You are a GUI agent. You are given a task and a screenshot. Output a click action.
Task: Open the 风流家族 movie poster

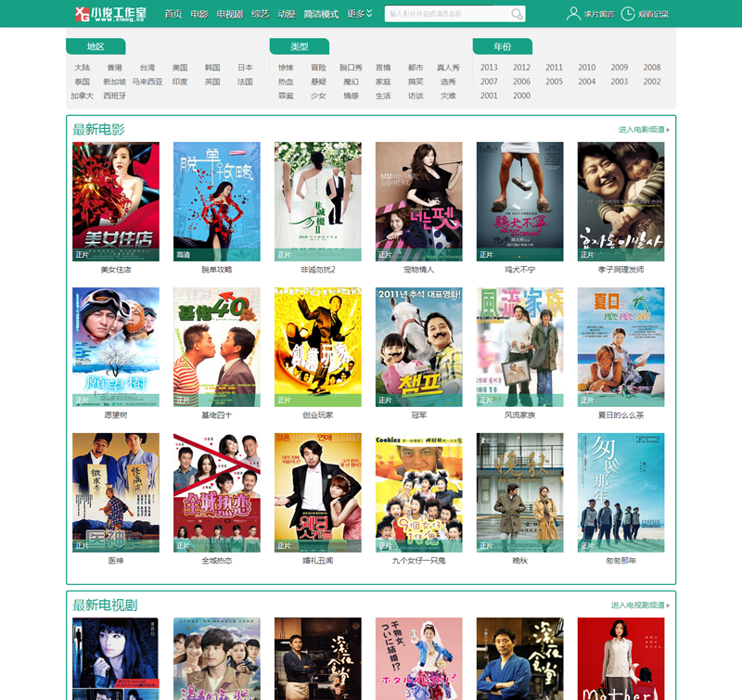[x=520, y=347]
